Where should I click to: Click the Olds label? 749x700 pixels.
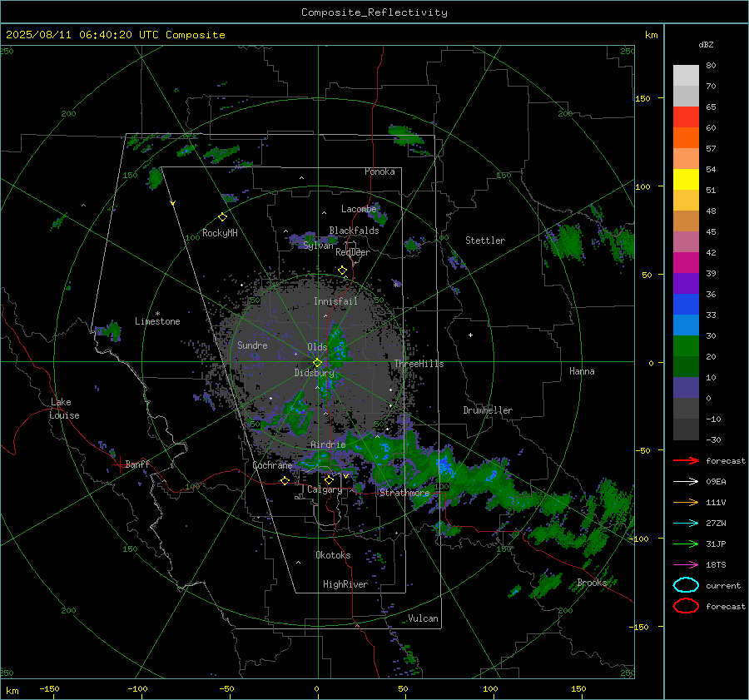(x=317, y=347)
